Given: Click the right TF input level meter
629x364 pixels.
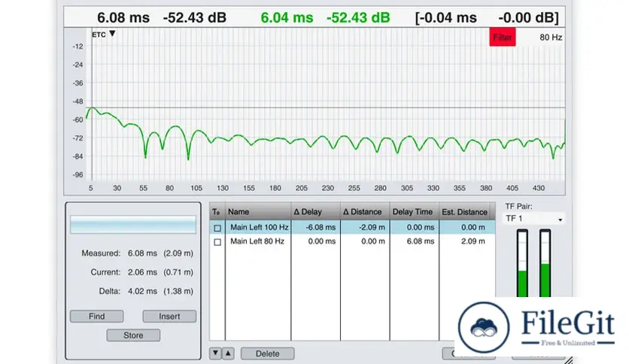Looking at the screenshot, I should (545, 263).
